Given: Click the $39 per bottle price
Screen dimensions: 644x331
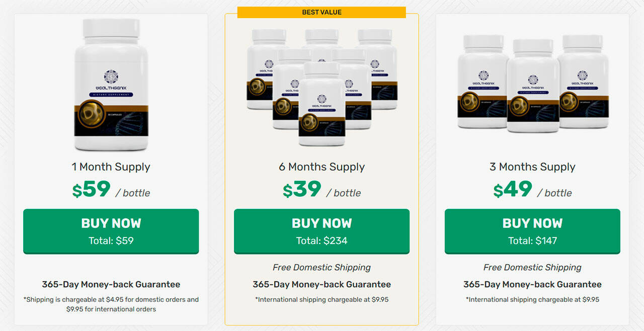Looking at the screenshot, I should (321, 190).
